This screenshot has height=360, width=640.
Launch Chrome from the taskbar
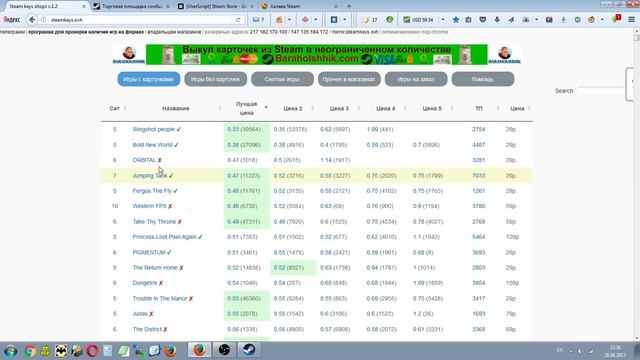click(x=30, y=351)
